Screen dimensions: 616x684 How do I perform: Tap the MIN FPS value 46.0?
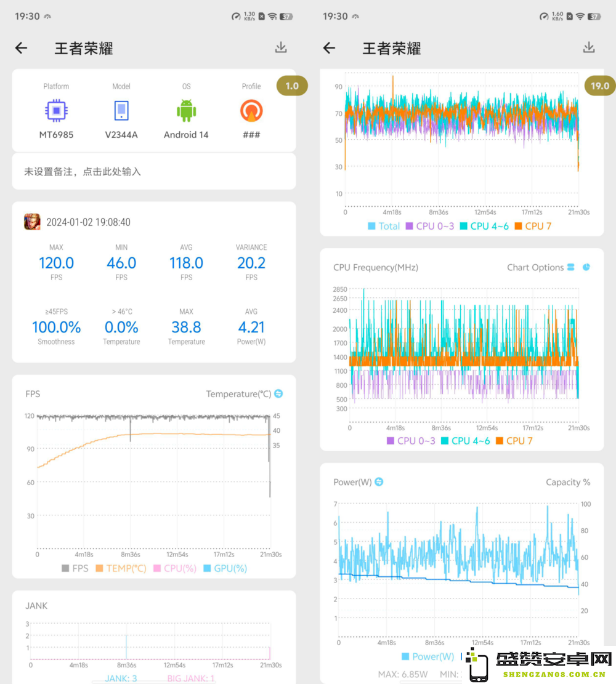[121, 263]
